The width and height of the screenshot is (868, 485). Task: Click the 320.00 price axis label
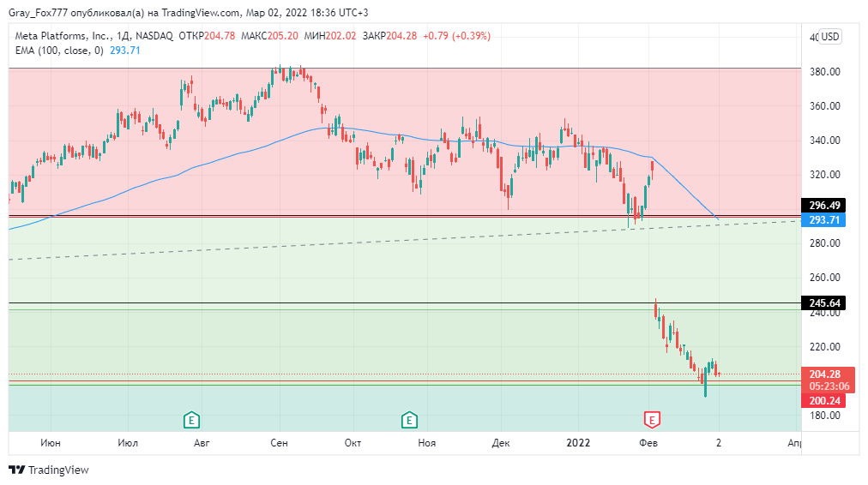click(x=825, y=175)
